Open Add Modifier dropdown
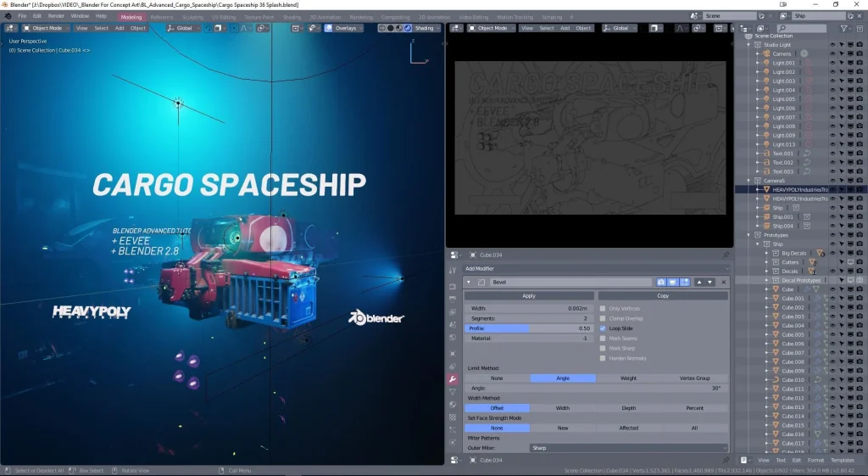Screen dimensions: 868x476 596,269
